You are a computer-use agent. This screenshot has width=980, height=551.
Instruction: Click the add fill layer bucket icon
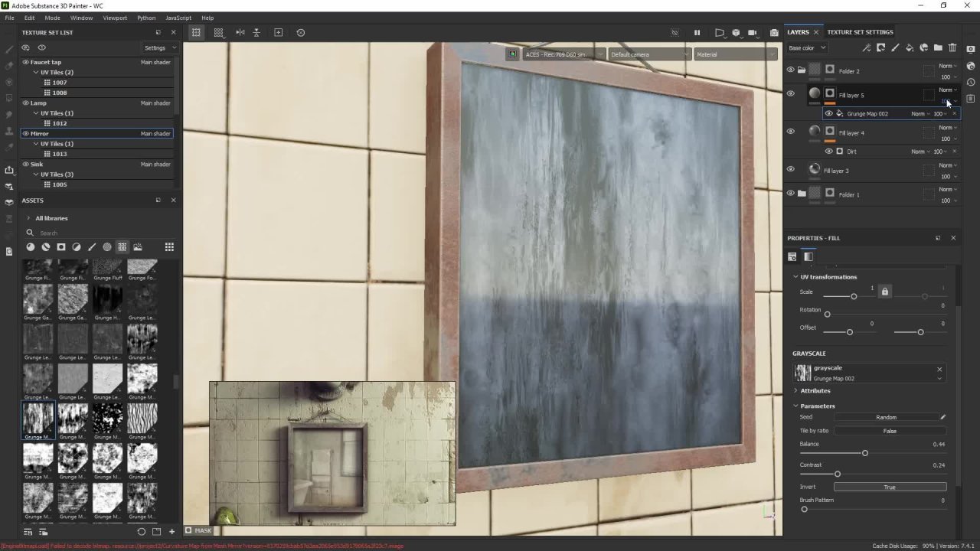[x=910, y=48]
